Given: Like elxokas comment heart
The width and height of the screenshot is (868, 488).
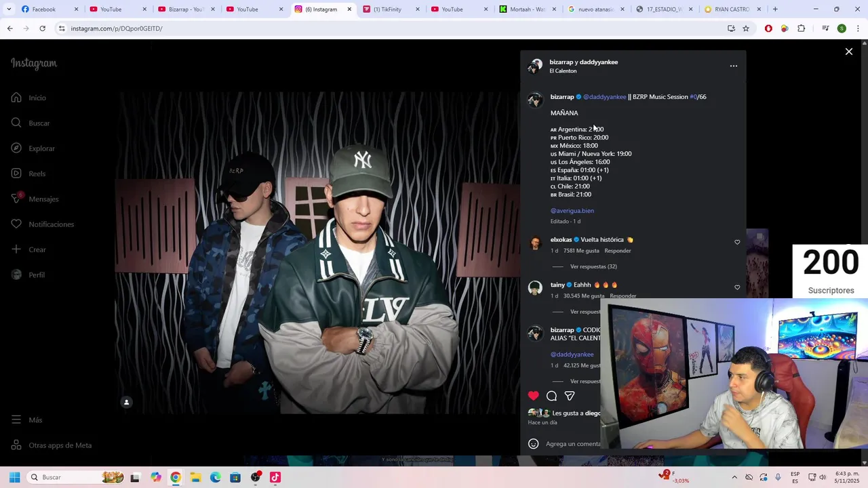Looking at the screenshot, I should pos(737,242).
